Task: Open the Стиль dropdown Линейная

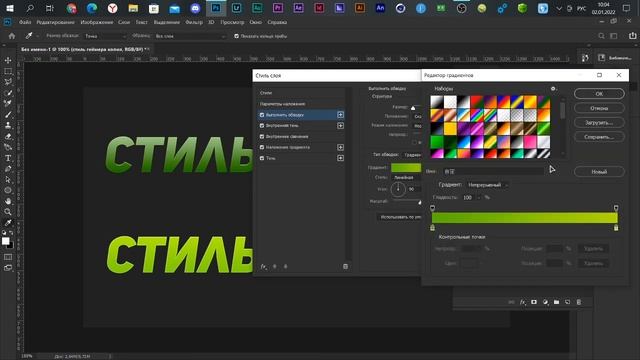Action: click(x=406, y=178)
